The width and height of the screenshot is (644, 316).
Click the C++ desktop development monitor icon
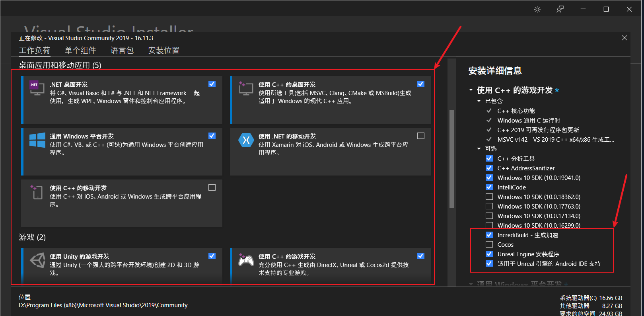tap(246, 88)
